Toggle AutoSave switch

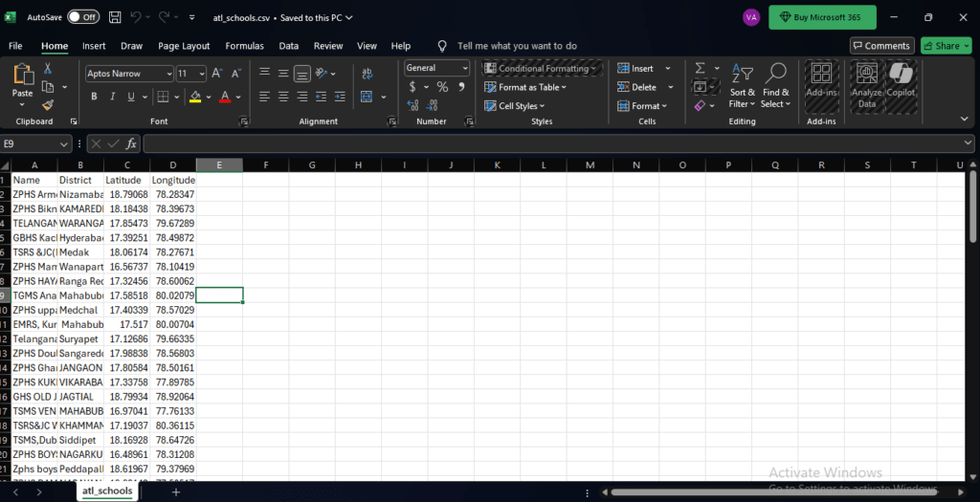tap(83, 17)
